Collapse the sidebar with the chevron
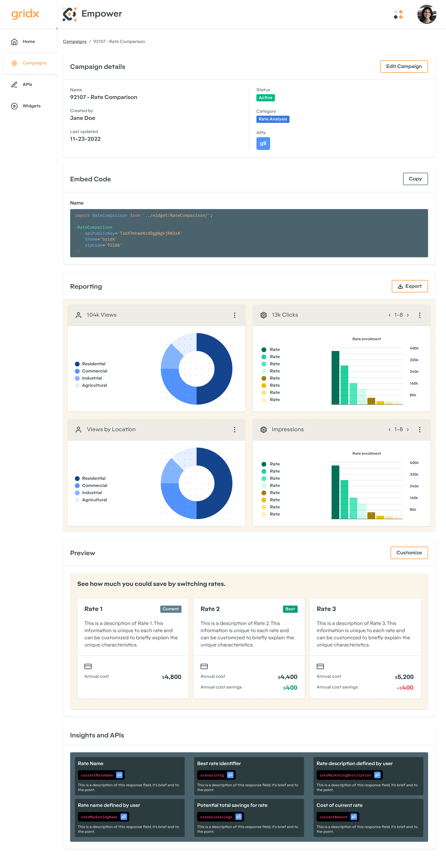Screen dimensions: 446x868 point(57,29)
